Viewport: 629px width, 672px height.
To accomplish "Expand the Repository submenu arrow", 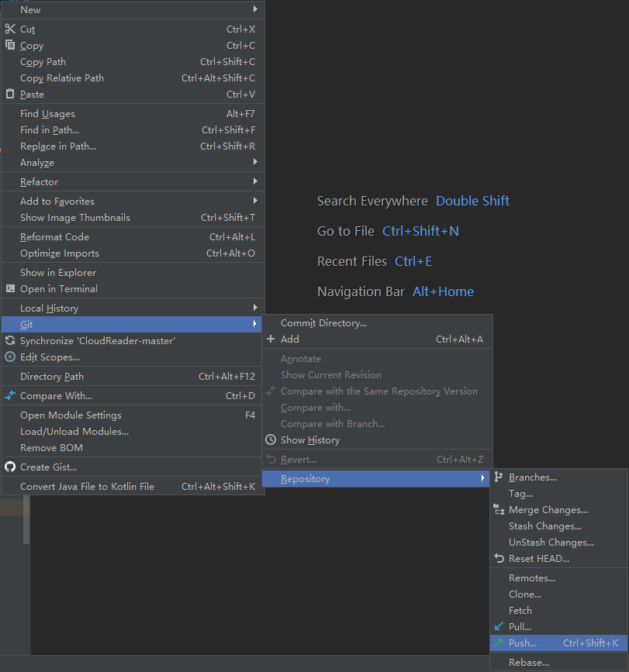I will 483,478.
